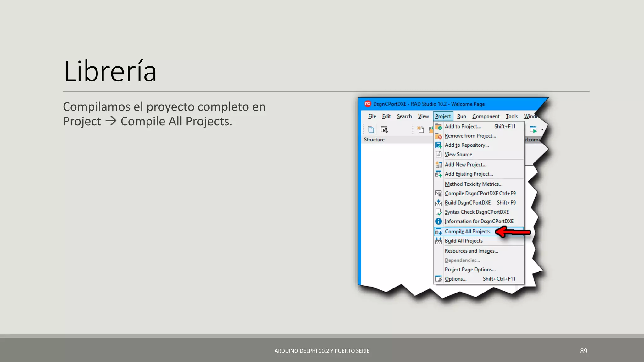
Task: Click the Build All Projects icon
Action: tap(438, 241)
